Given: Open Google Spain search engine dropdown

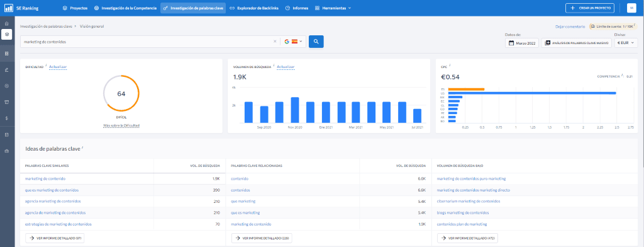Looking at the screenshot, I should tap(293, 42).
